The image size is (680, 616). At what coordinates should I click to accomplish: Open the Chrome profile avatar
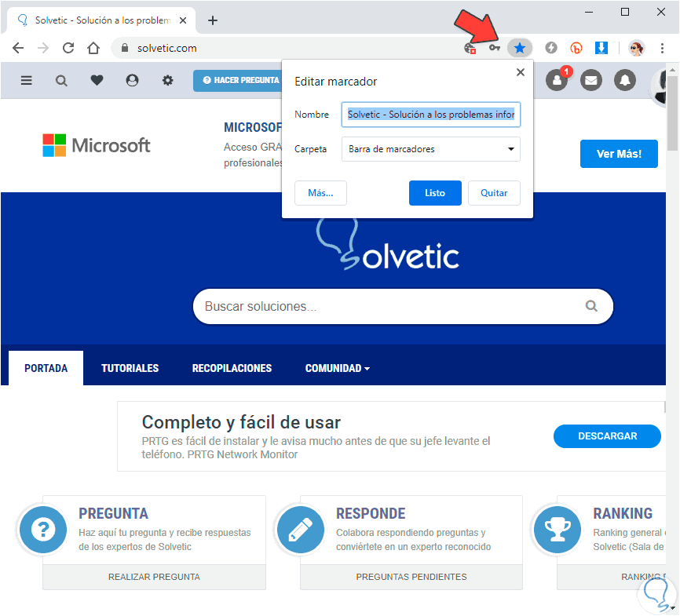coord(637,48)
